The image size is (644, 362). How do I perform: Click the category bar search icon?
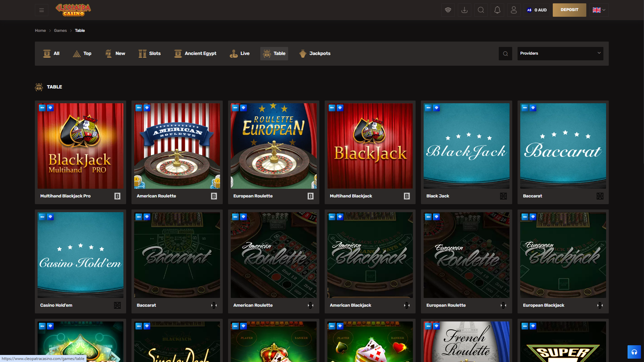(x=505, y=54)
